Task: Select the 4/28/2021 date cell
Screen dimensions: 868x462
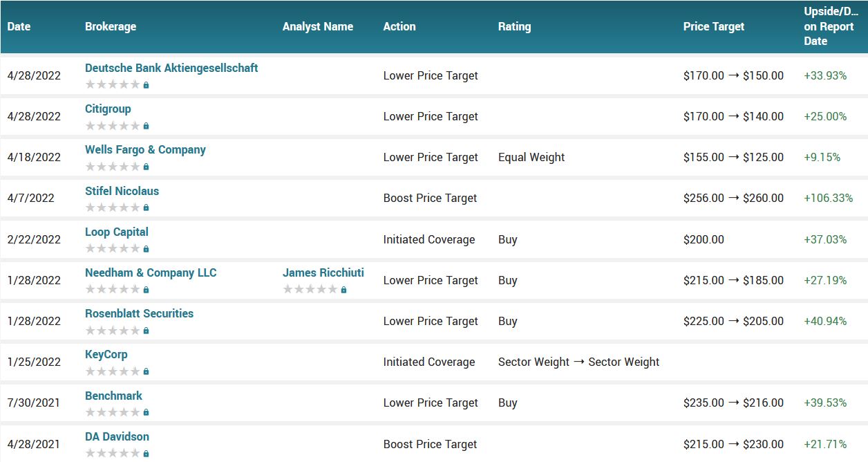Action: 34,444
